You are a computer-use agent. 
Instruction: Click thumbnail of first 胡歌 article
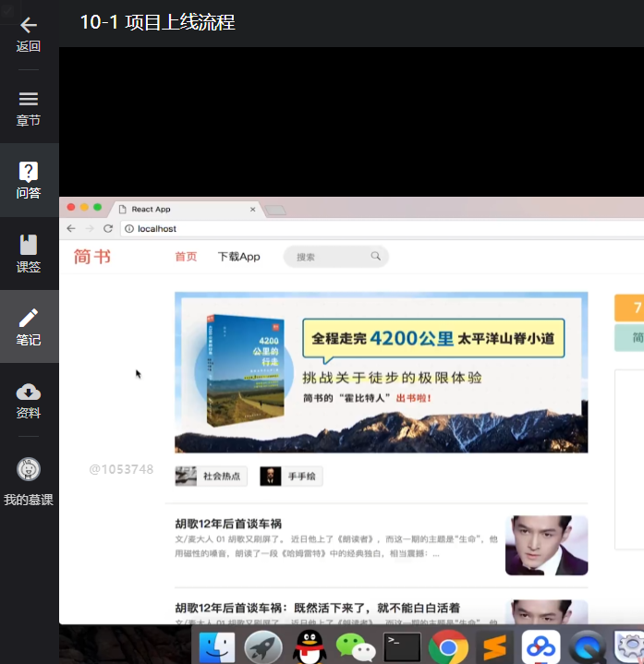(547, 546)
